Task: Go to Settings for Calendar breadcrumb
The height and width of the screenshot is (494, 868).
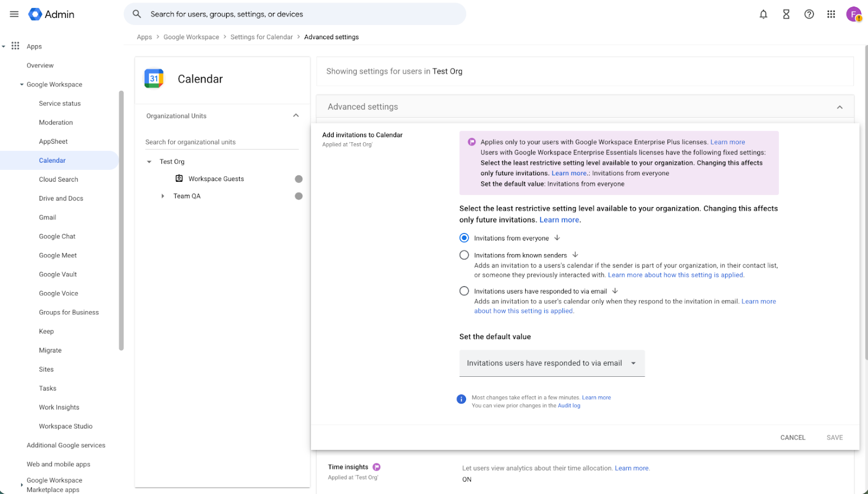Action: [261, 37]
